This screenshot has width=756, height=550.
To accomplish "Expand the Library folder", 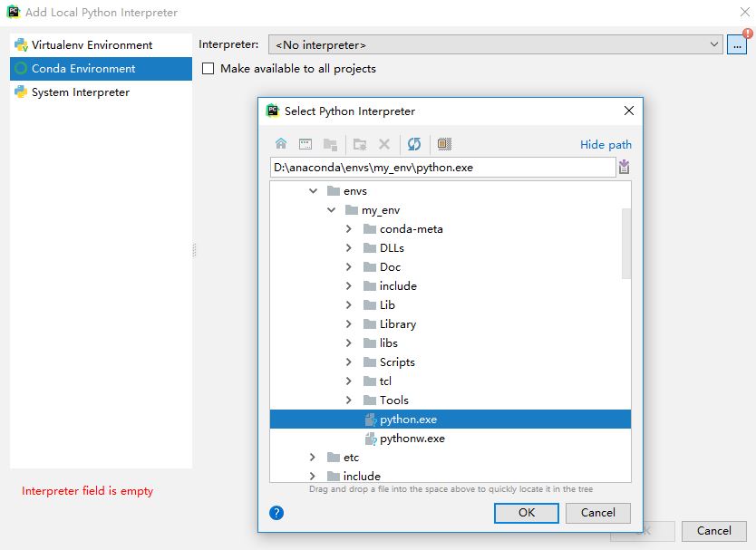I will [349, 323].
